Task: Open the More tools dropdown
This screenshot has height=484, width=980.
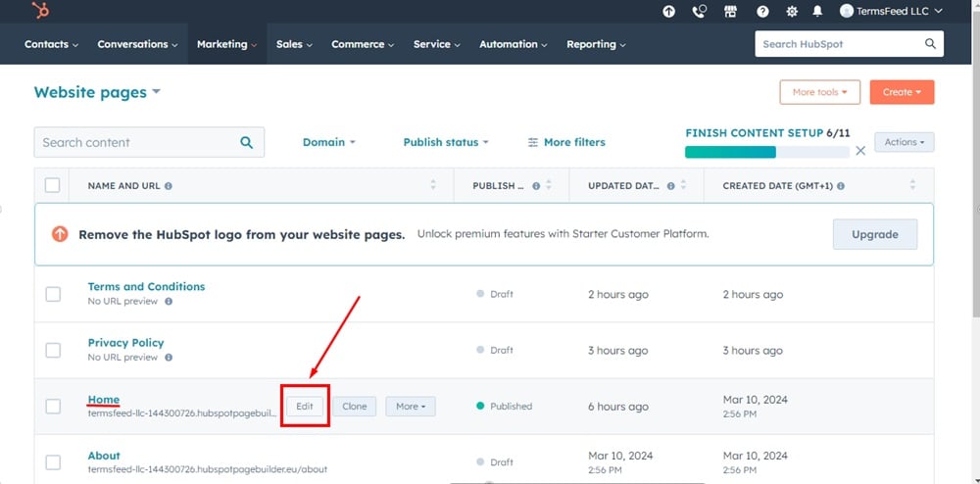Action: tap(819, 92)
